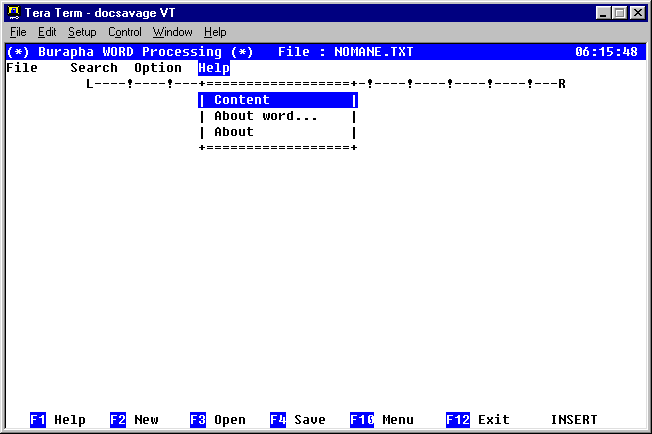Open the Setup menu

coord(82,32)
